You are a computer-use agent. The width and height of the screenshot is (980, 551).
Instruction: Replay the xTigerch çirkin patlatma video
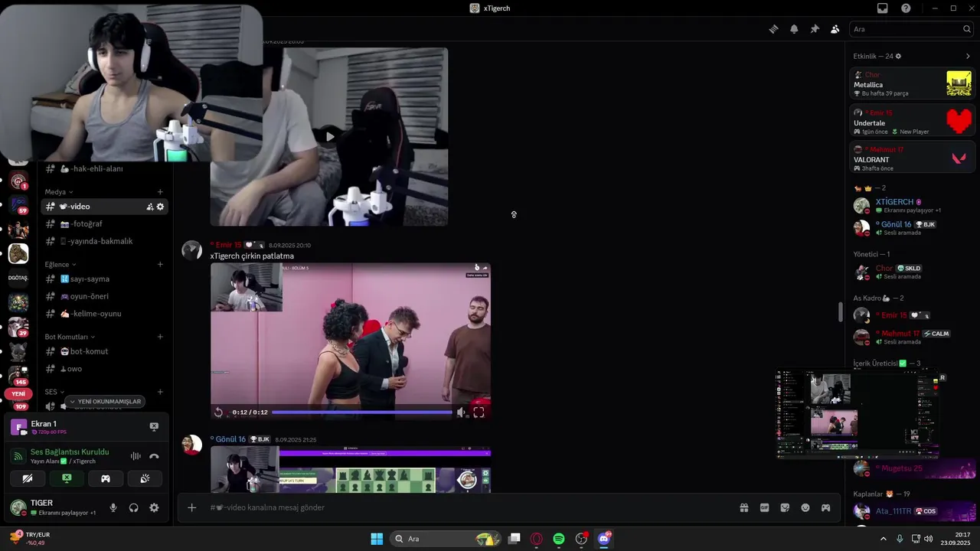tap(218, 412)
